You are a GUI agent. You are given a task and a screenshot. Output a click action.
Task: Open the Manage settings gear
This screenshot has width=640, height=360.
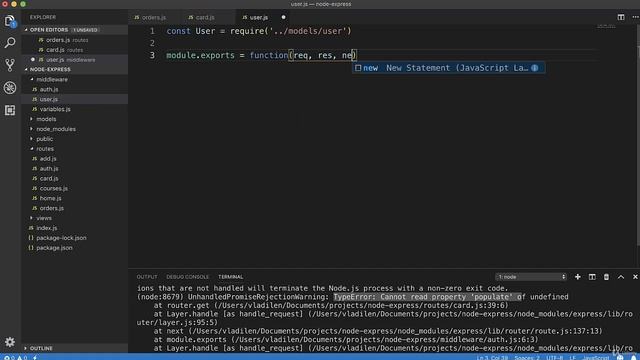pyautogui.click(x=10, y=342)
